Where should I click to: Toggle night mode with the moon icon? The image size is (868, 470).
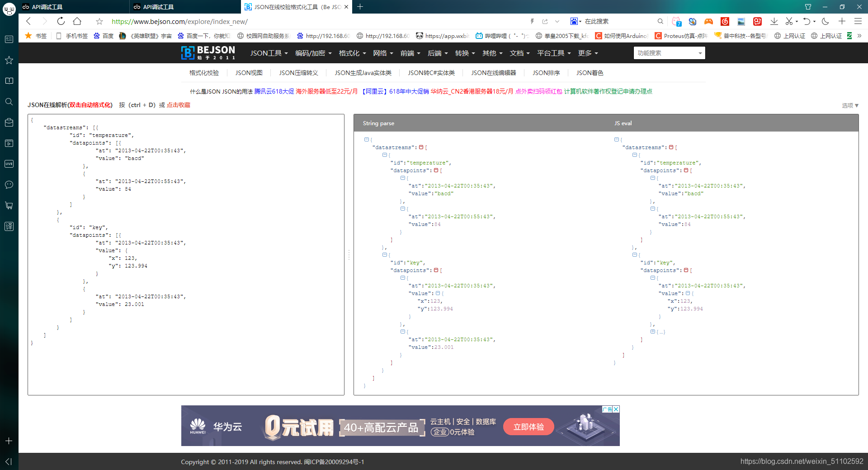(826, 21)
